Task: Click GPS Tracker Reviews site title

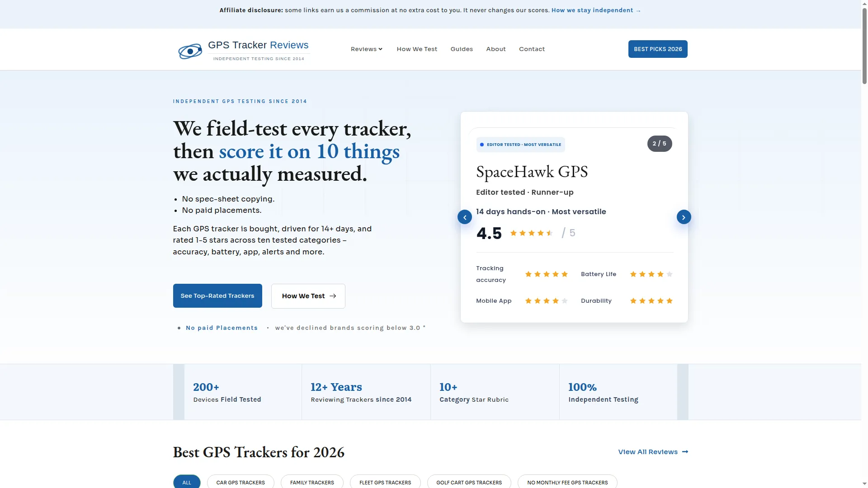Action: coord(258,45)
